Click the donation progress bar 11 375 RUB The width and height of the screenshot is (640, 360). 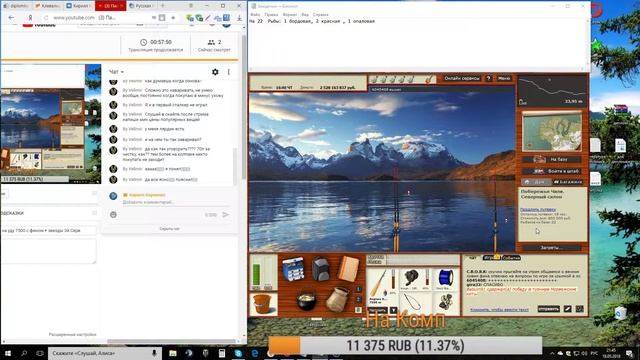(405, 346)
